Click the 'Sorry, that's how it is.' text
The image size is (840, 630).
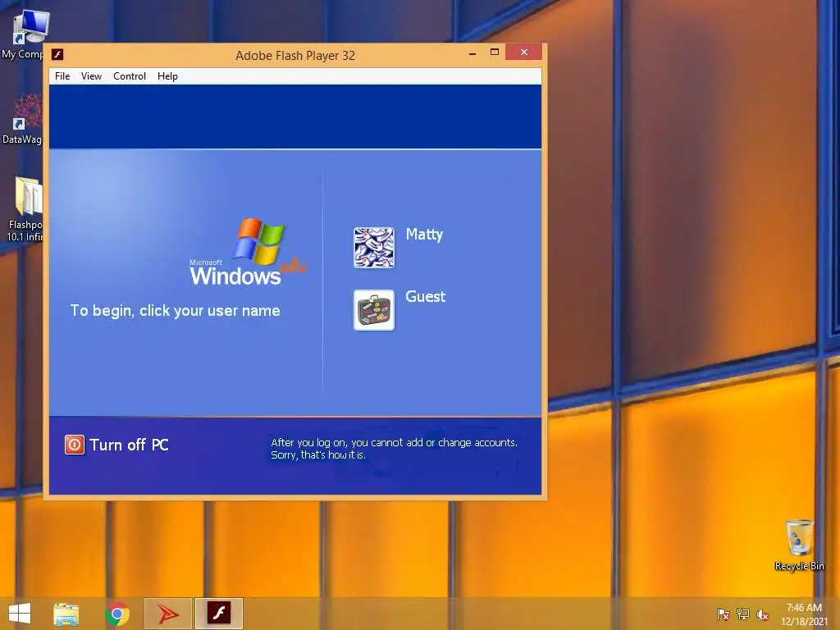pyautogui.click(x=318, y=454)
